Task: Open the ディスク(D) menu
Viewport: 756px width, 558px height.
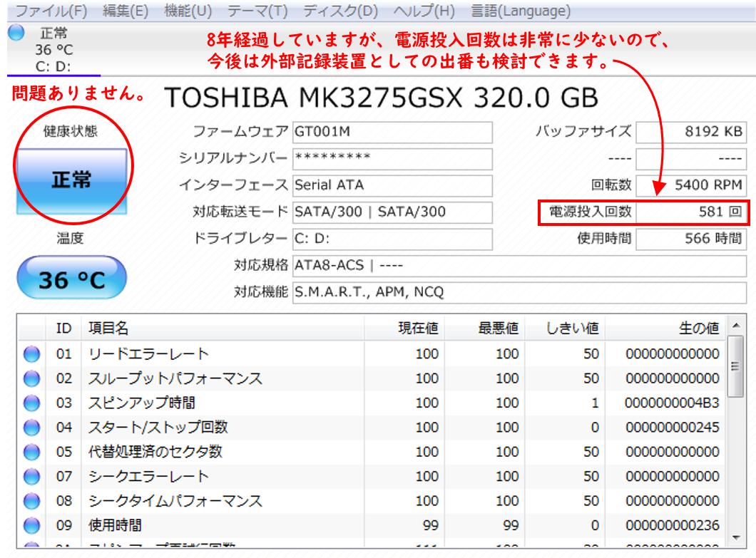Action: 340,11
